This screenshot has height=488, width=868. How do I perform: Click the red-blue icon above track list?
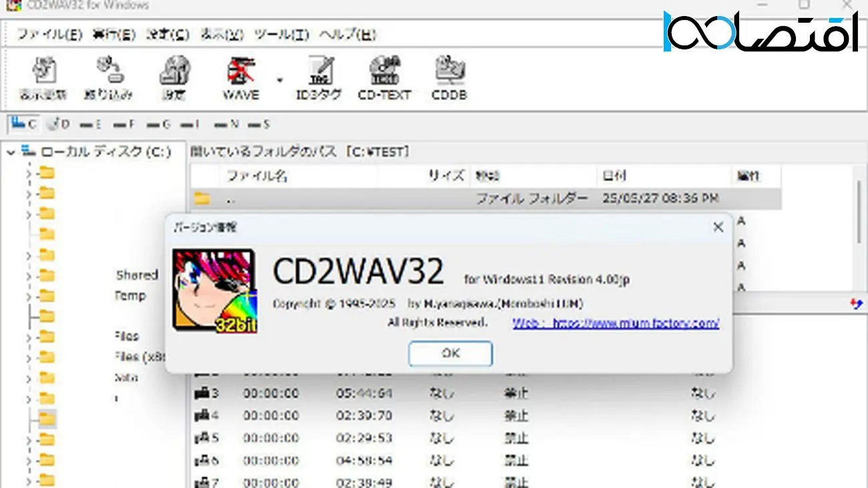856,304
